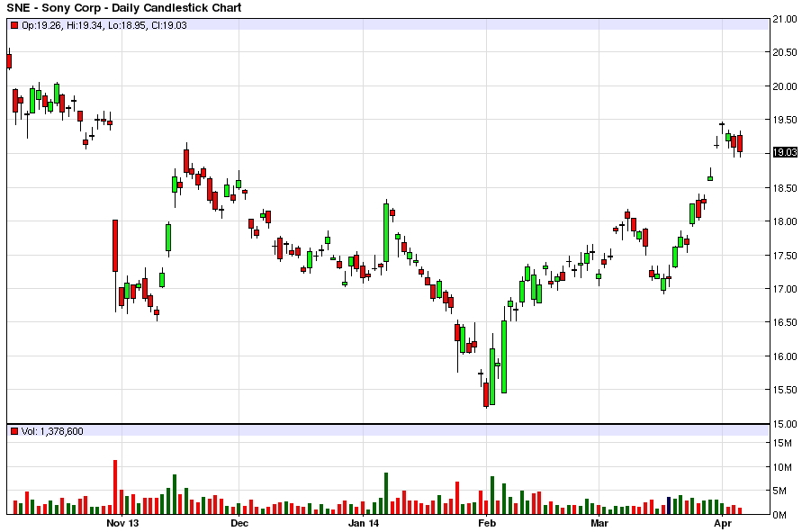Click the '15.00' price axis label

[x=785, y=424]
